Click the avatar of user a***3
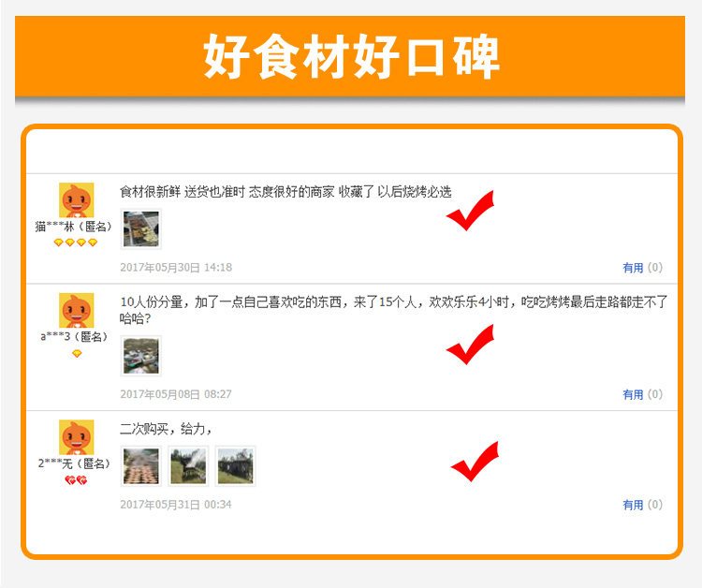The width and height of the screenshot is (702, 588). (x=77, y=310)
